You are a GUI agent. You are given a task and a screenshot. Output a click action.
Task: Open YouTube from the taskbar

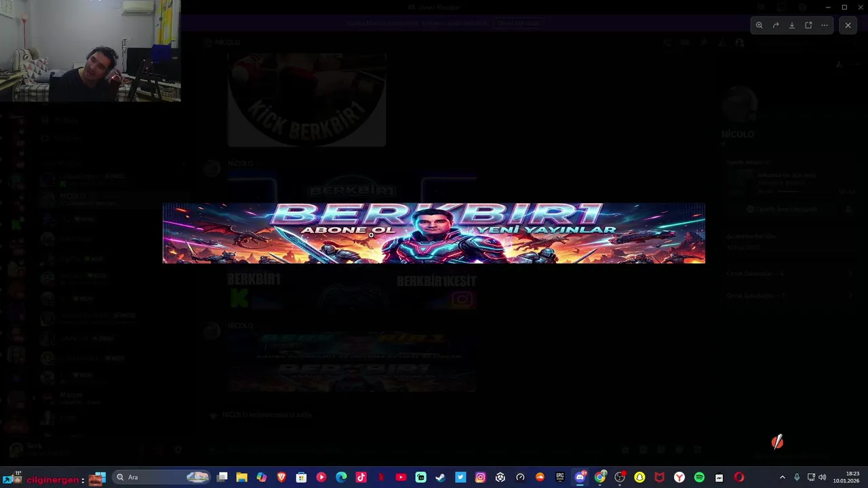[x=401, y=478]
